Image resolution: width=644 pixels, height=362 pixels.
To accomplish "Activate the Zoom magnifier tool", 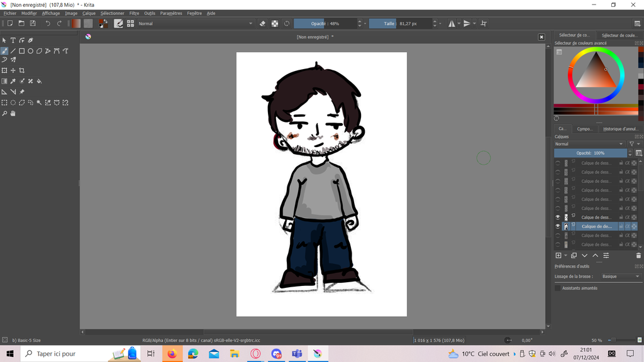I will [x=4, y=114].
